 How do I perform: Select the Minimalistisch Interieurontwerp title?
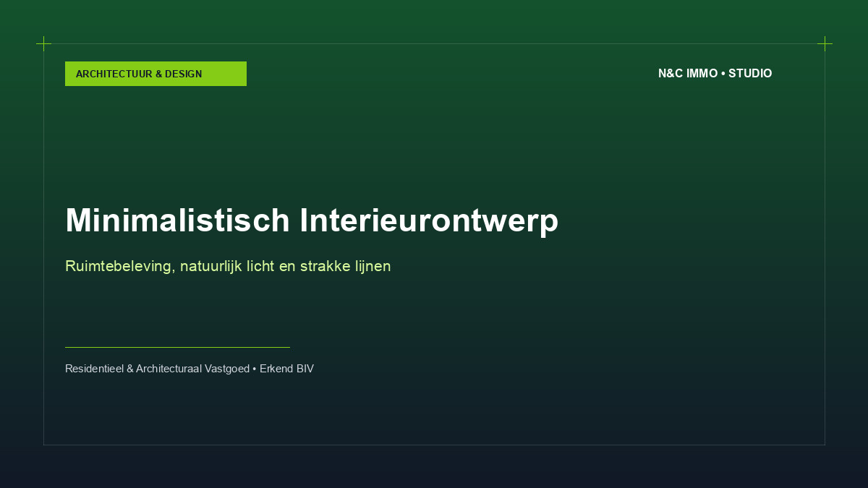pos(312,221)
